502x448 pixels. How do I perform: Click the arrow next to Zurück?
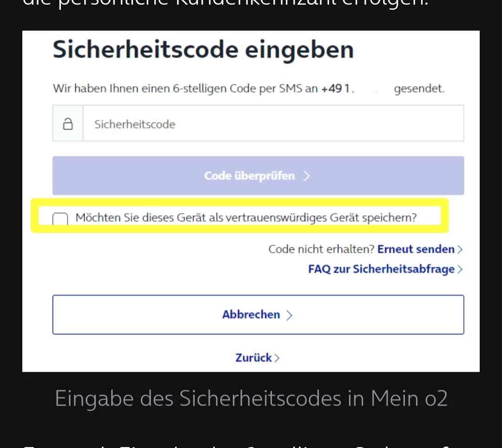pyautogui.click(x=277, y=358)
